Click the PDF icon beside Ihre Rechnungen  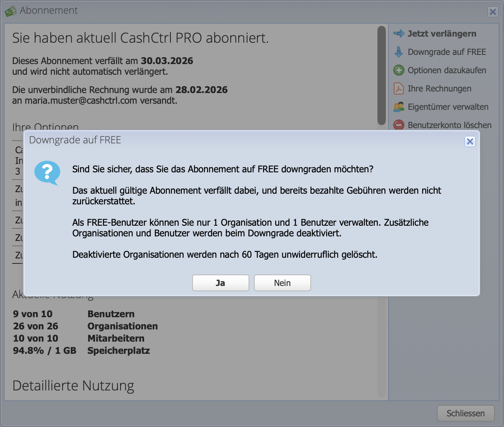399,88
